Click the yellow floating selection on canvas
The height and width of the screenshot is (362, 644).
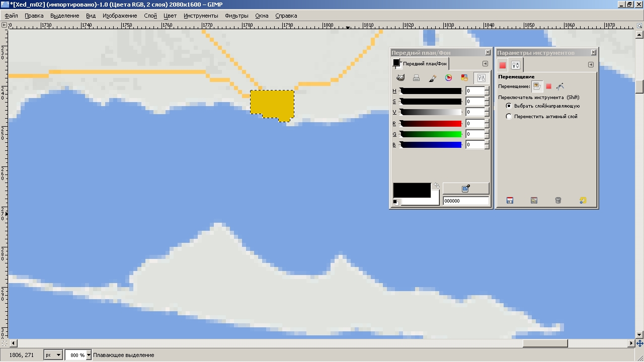click(x=272, y=105)
